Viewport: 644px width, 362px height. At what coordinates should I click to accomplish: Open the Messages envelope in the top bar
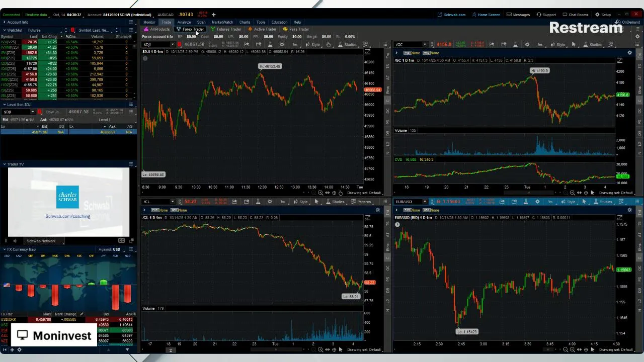(x=518, y=15)
